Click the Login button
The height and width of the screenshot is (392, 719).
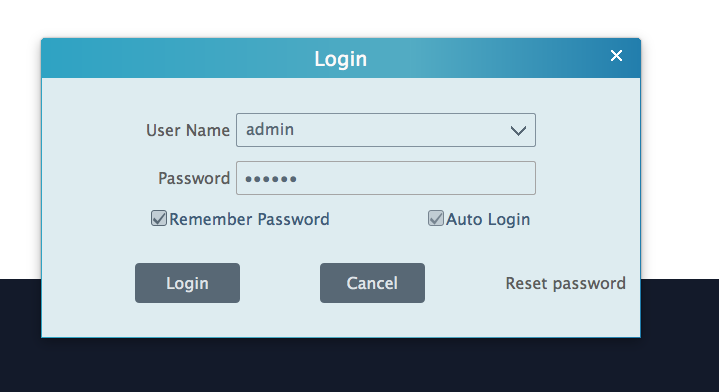[x=187, y=283]
